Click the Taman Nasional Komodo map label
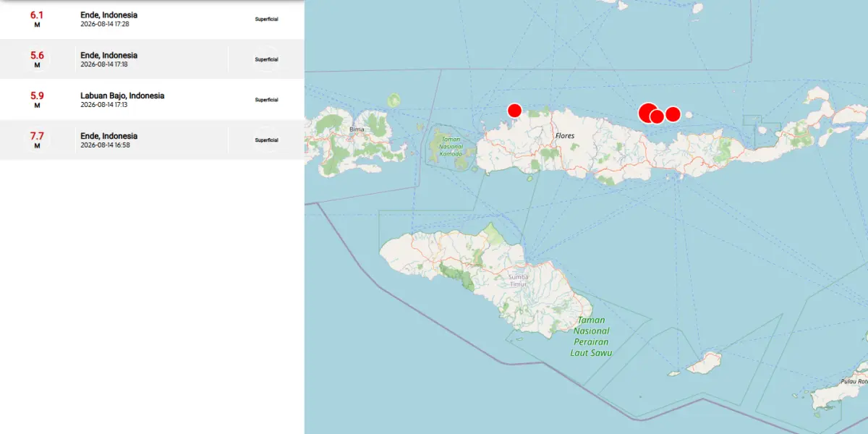The height and width of the screenshot is (434, 868). coord(451,145)
